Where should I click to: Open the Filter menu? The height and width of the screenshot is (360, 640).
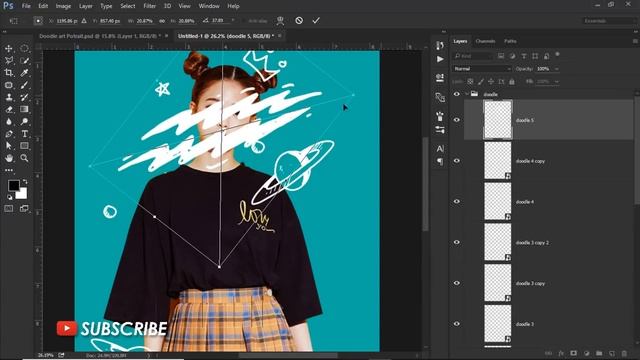click(149, 6)
